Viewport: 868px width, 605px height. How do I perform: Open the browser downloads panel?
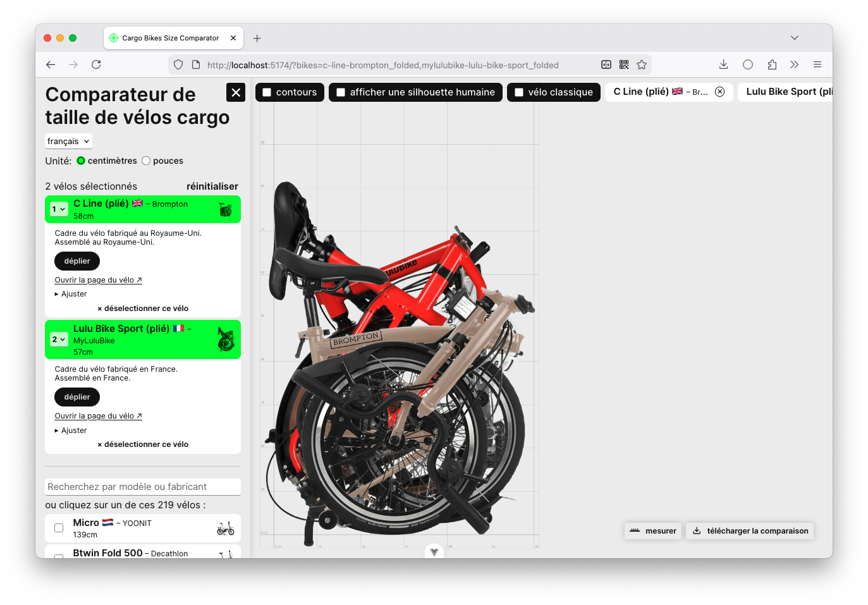724,64
